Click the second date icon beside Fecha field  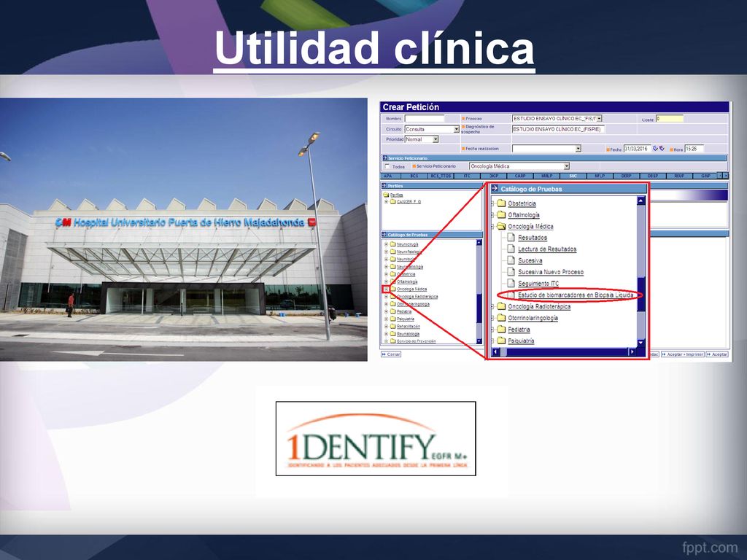click(x=662, y=149)
